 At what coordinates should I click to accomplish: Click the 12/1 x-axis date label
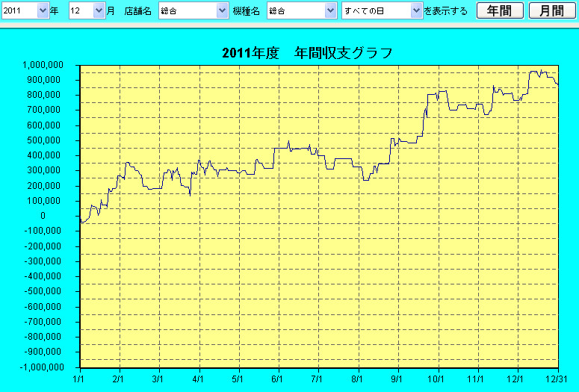(x=515, y=379)
